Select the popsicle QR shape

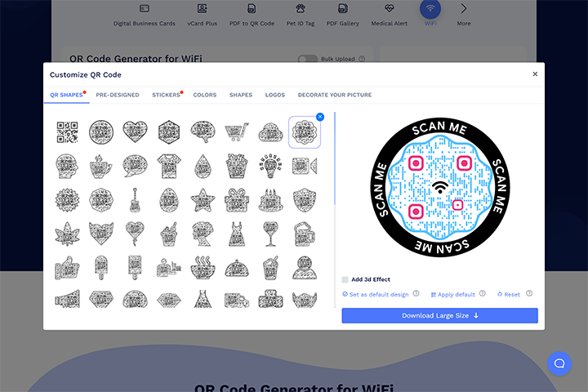point(101,268)
